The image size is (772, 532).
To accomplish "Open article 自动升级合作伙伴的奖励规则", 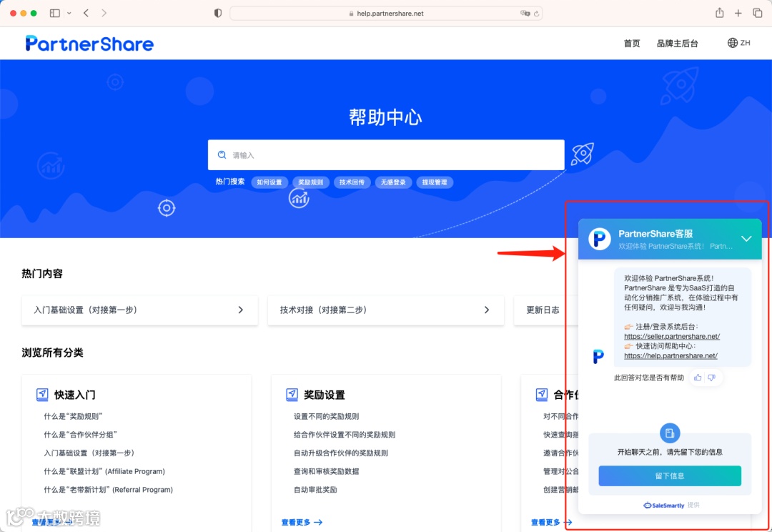I will 341,453.
